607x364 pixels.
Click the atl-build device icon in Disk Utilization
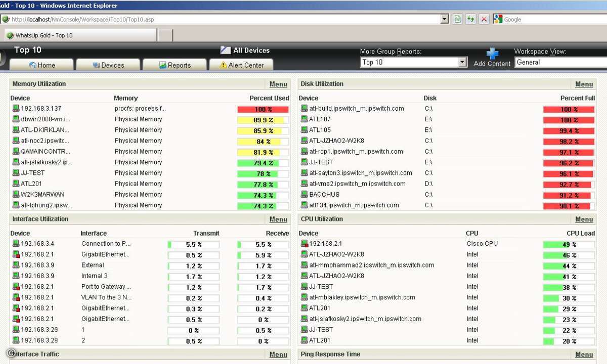point(304,108)
